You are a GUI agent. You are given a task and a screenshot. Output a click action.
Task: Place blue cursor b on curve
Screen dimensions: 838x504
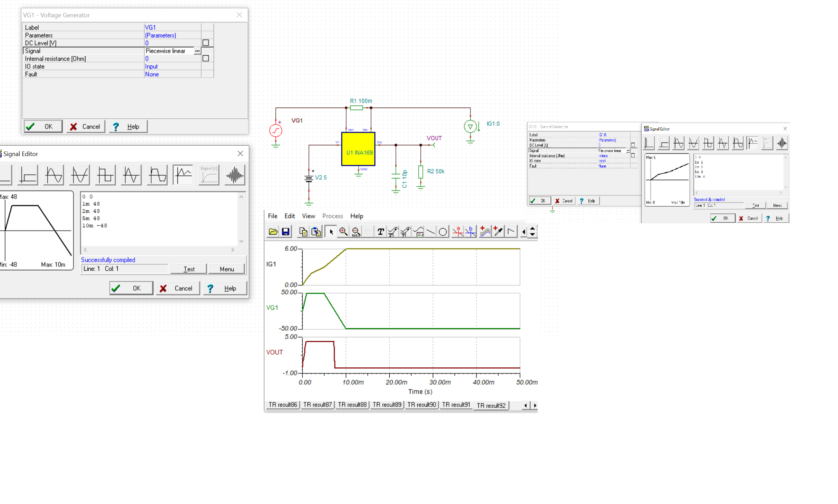pyautogui.click(x=470, y=232)
